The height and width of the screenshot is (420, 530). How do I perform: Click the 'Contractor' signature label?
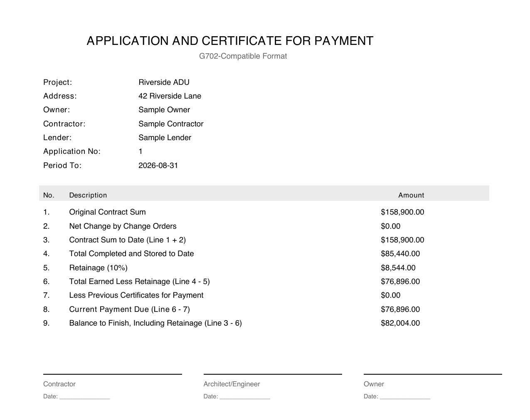[59, 384]
